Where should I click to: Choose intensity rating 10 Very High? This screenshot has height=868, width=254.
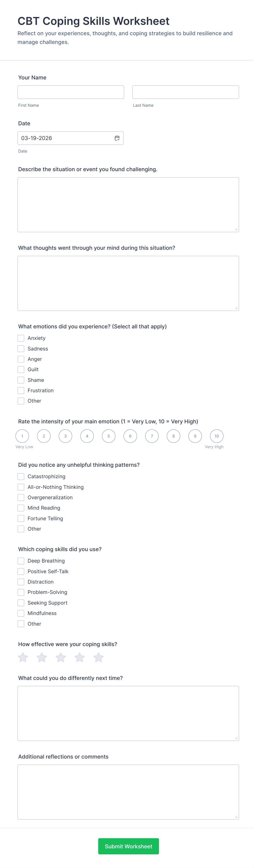pos(217,436)
